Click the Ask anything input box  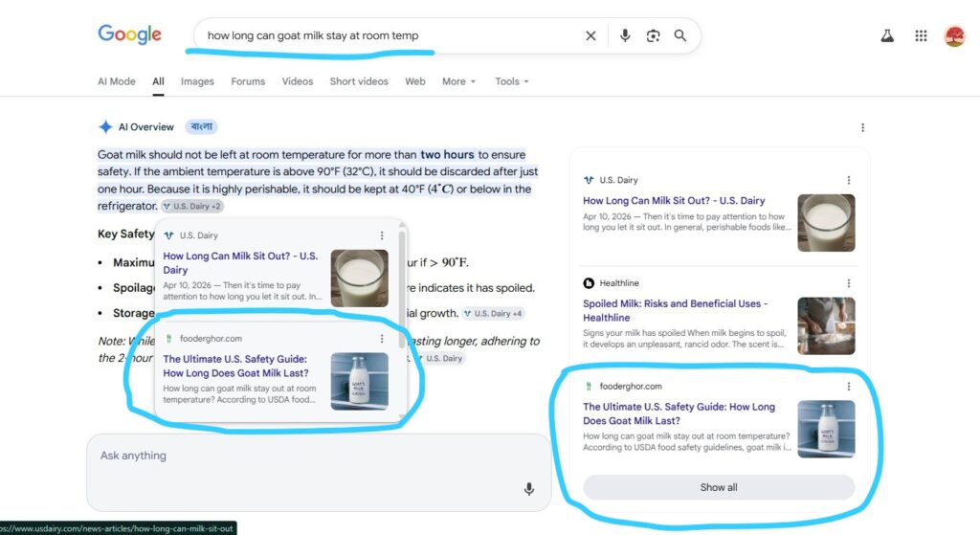pyautogui.click(x=319, y=473)
